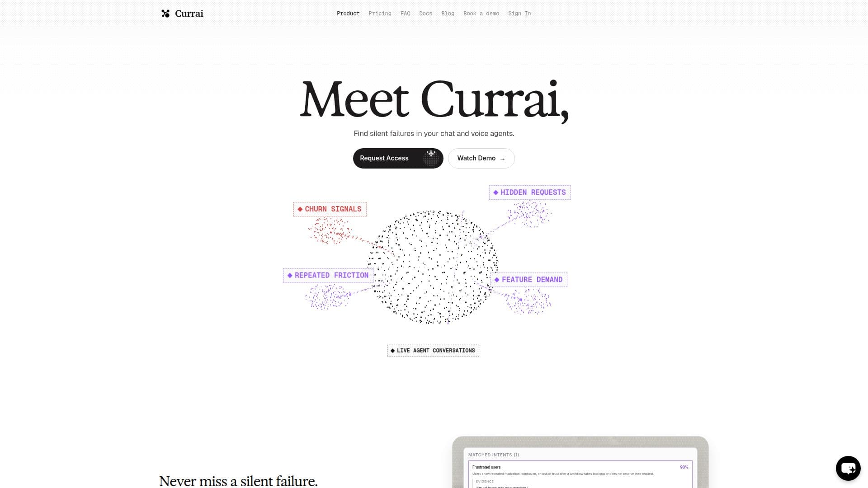Click the dotted orb in Request Access
This screenshot has height=488, width=868.
click(x=431, y=158)
